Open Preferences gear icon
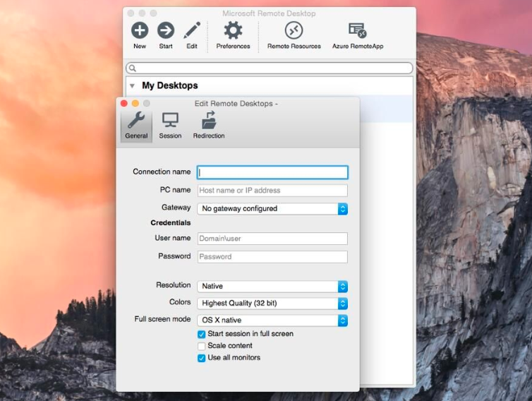 (233, 30)
